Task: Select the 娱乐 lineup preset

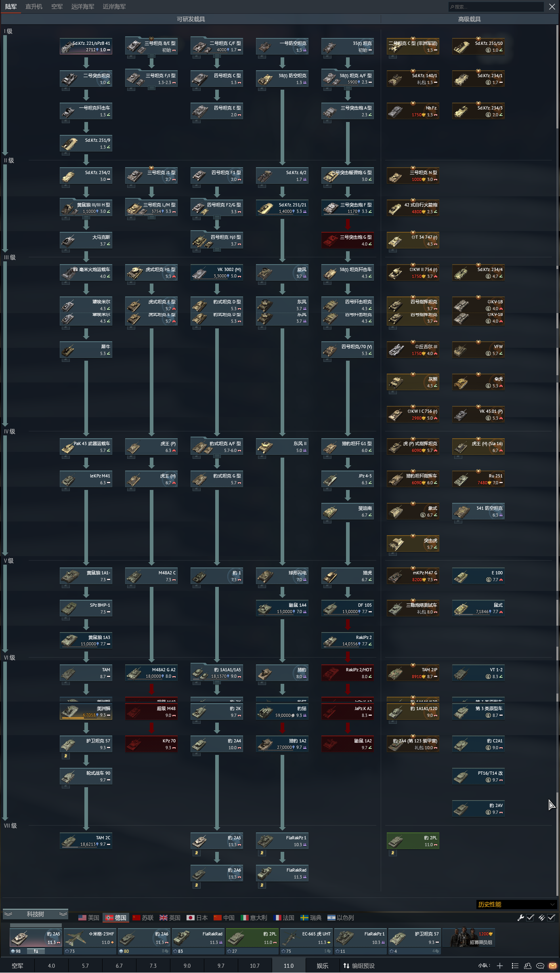Action: (x=322, y=965)
